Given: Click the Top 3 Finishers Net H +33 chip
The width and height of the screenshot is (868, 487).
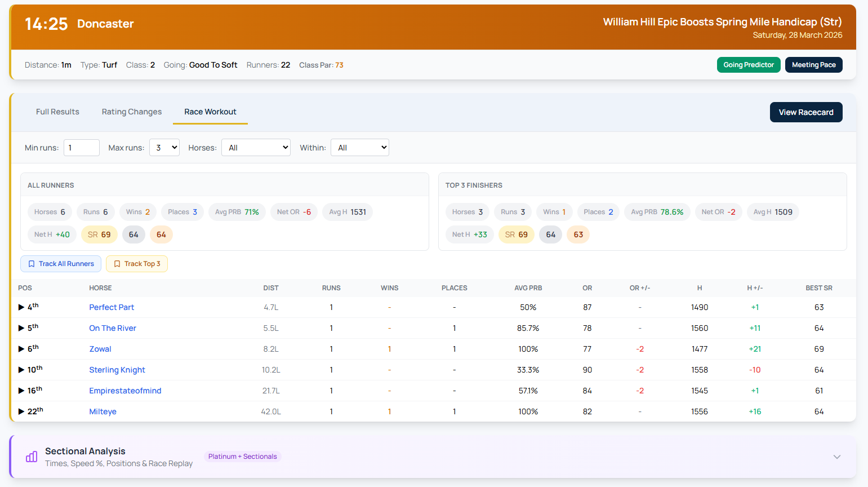Looking at the screenshot, I should (470, 234).
